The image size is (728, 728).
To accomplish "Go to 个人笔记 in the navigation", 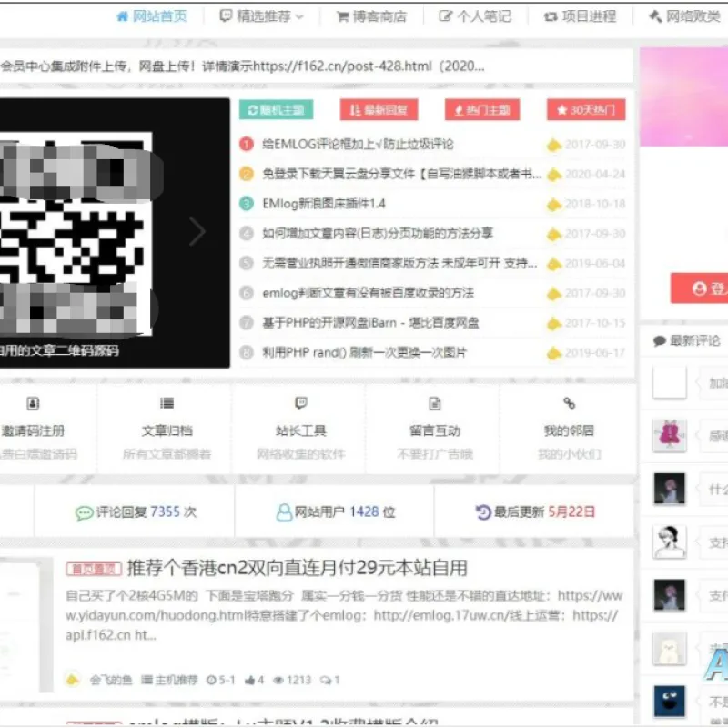I will click(x=475, y=16).
